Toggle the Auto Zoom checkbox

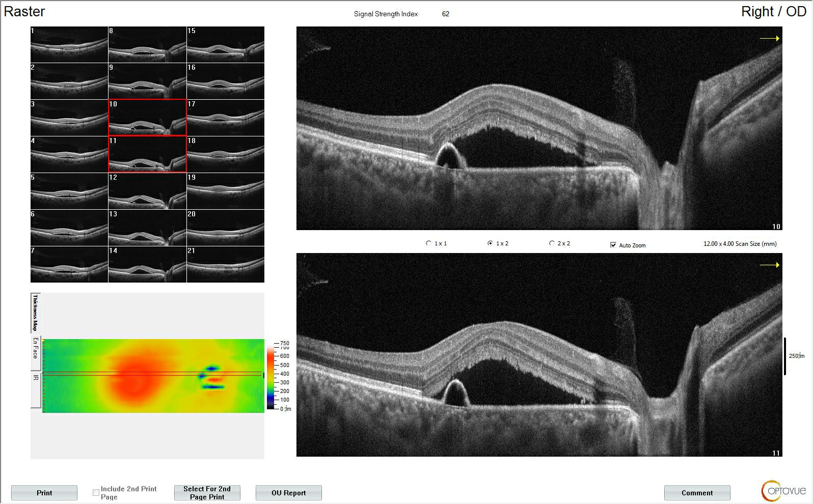point(613,245)
